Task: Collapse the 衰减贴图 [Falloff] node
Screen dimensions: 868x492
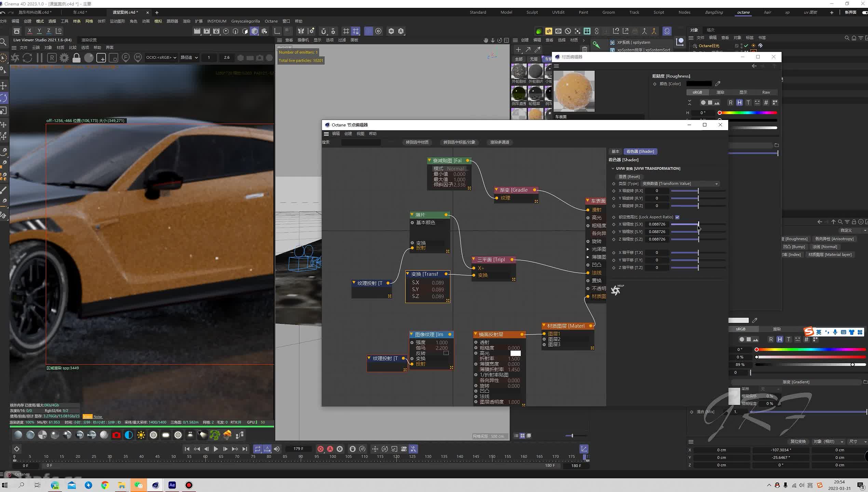Action: [429, 160]
